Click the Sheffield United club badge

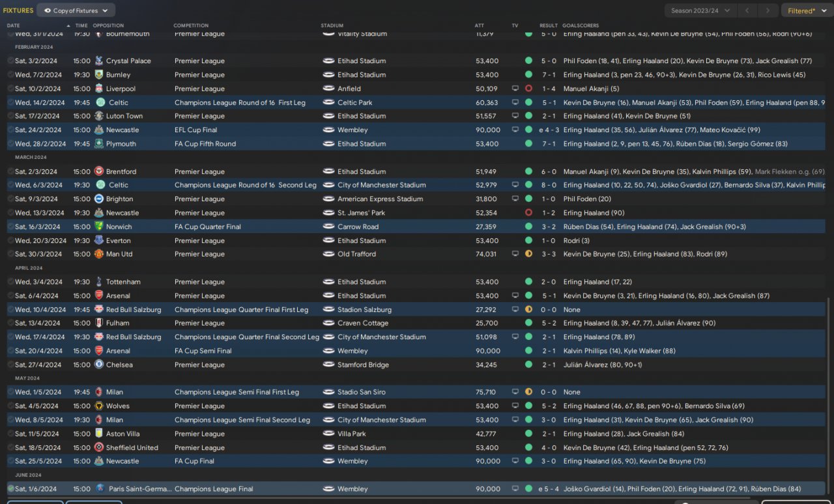[x=99, y=447]
